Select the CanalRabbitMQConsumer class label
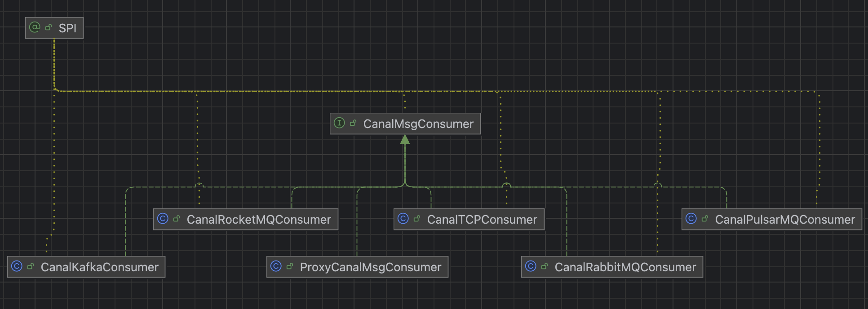The width and height of the screenshot is (868, 309). [x=625, y=267]
